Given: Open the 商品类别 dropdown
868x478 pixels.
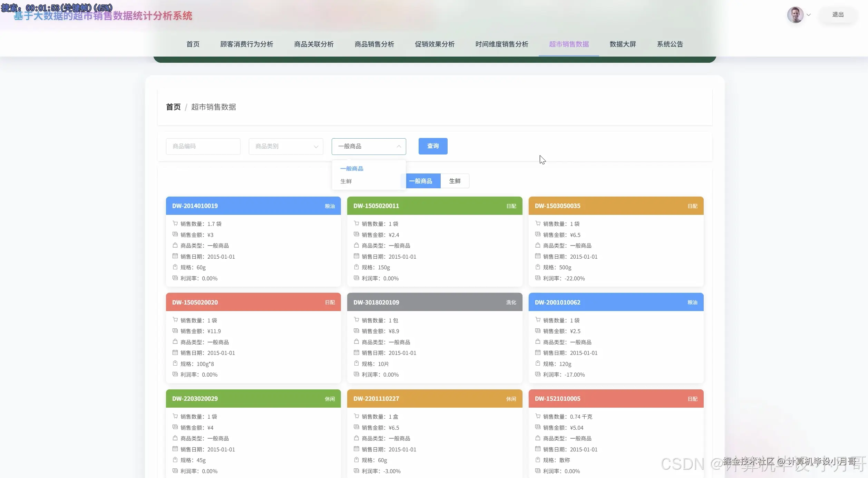Looking at the screenshot, I should click(x=286, y=146).
